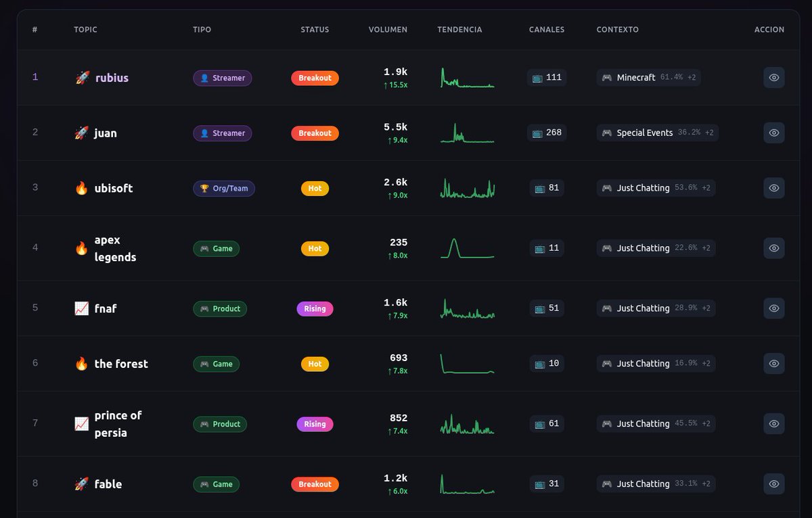Click the eye icon for apex legends row

coord(773,248)
